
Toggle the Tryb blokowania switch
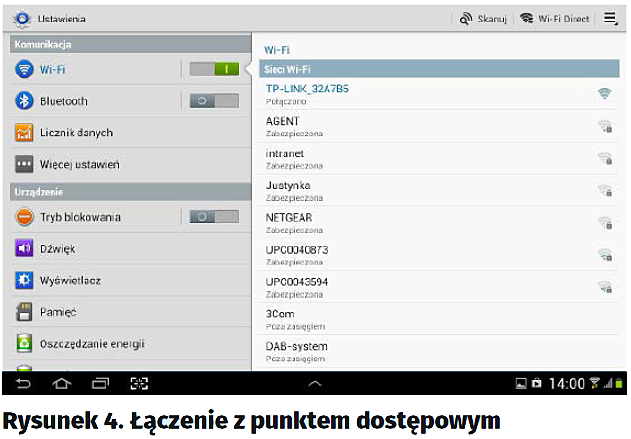214,216
